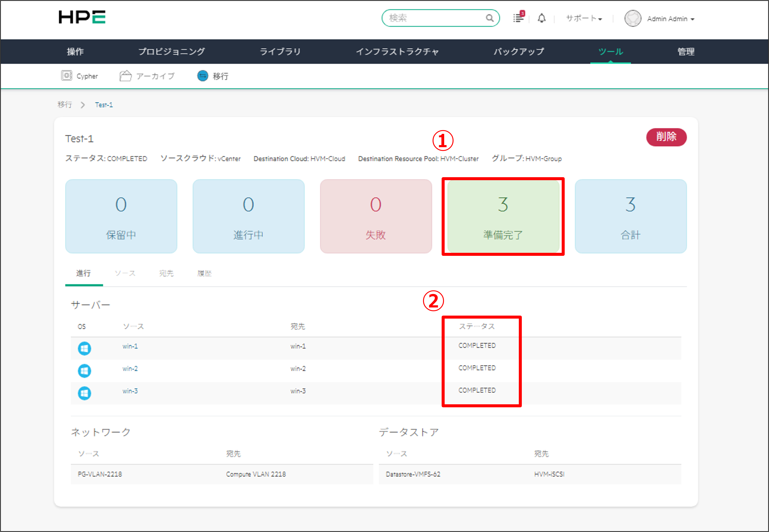Click the search magnifier icon
The width and height of the screenshot is (769, 532).
(x=489, y=18)
